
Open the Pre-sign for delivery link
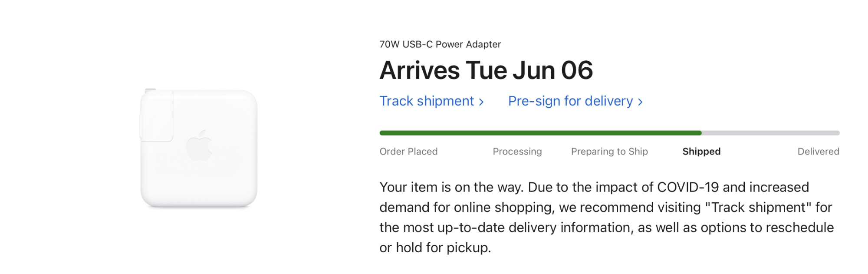coord(575,101)
